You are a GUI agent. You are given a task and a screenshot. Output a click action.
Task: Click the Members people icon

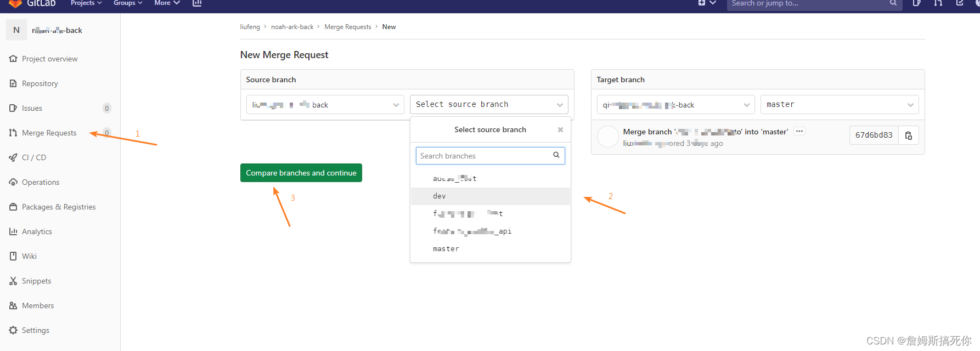[13, 305]
